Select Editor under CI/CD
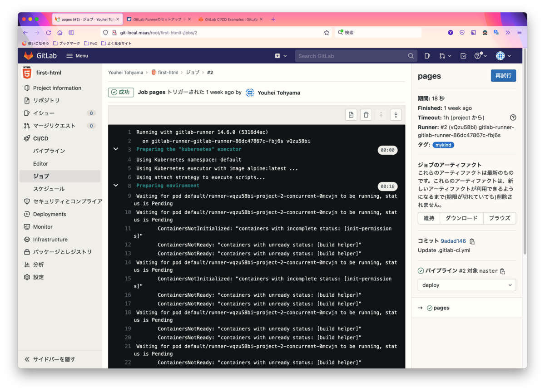 click(40, 163)
